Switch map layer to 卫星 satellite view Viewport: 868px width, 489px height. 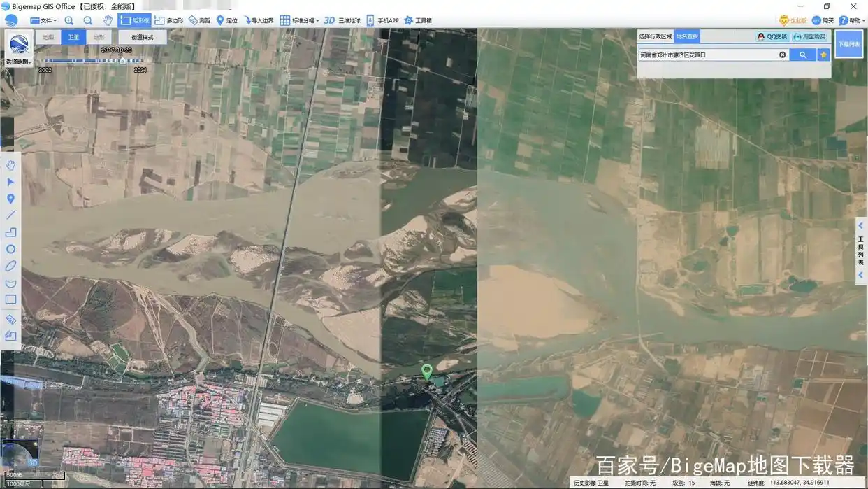pos(73,37)
